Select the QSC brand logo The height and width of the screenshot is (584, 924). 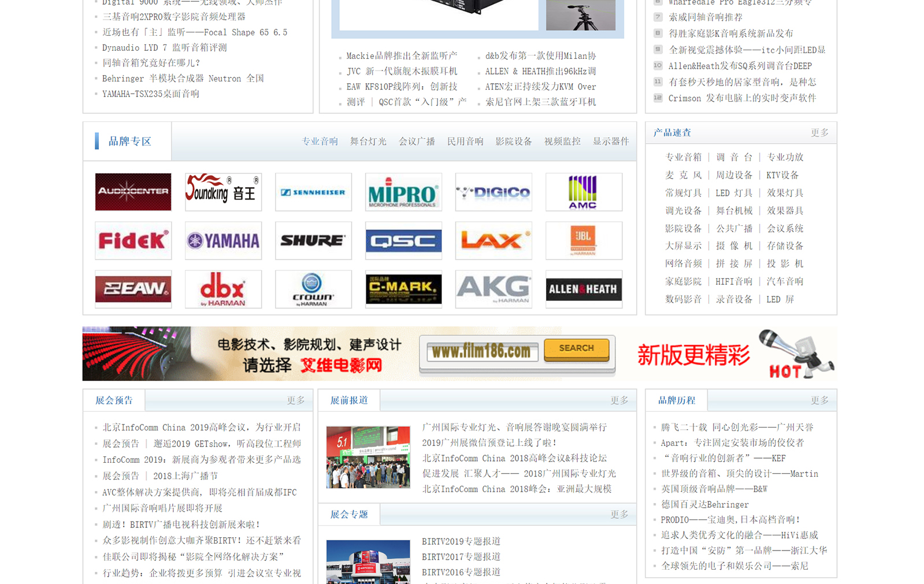403,240
